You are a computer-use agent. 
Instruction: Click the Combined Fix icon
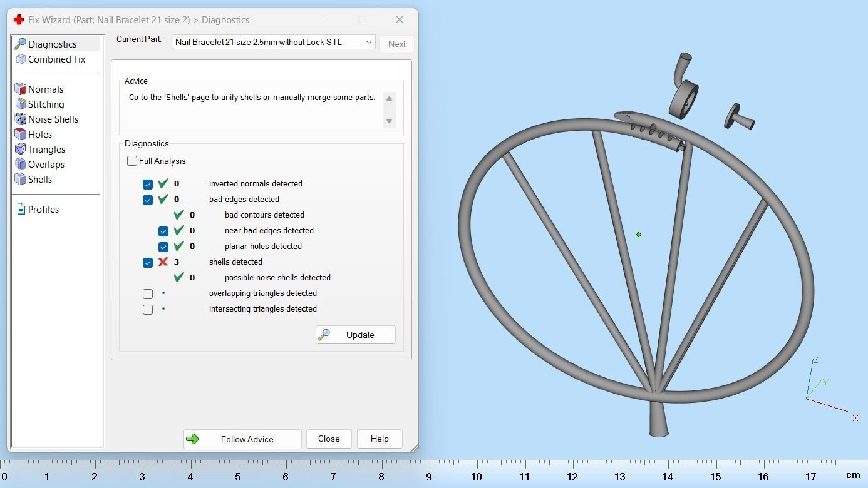pyautogui.click(x=20, y=59)
